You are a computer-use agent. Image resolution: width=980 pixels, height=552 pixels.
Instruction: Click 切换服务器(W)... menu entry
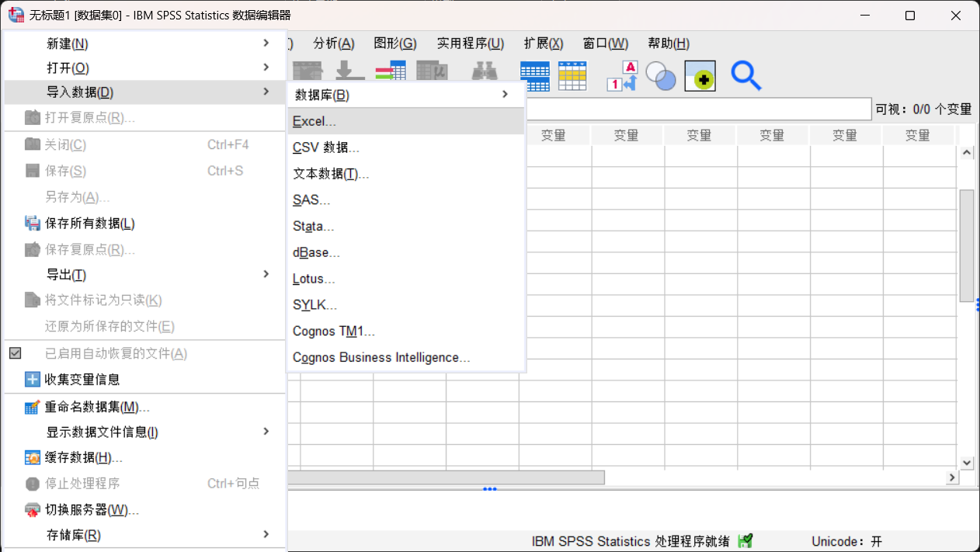[x=146, y=510]
